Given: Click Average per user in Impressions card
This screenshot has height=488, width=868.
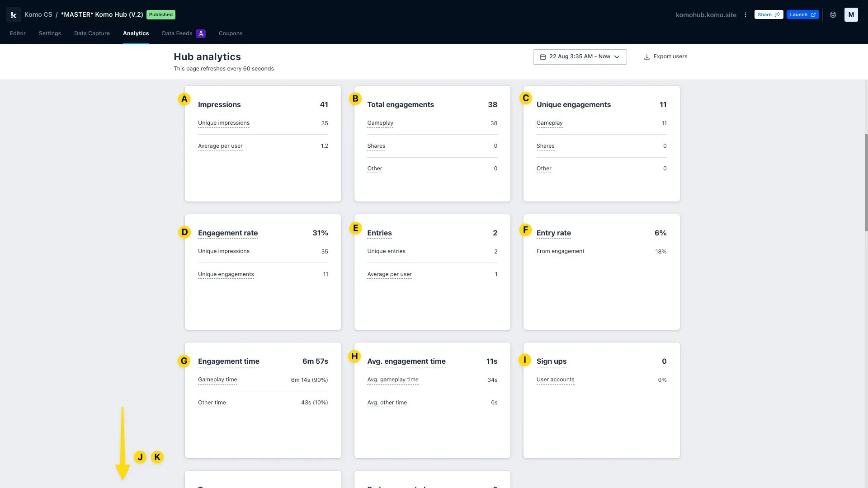Looking at the screenshot, I should pos(220,146).
